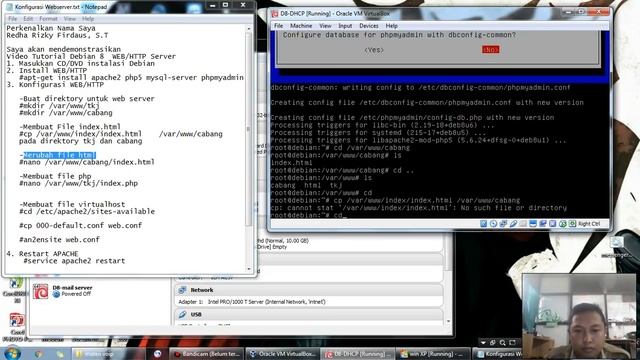Open Notepad Help menu
This screenshot has height=360, width=640.
[x=88, y=19]
